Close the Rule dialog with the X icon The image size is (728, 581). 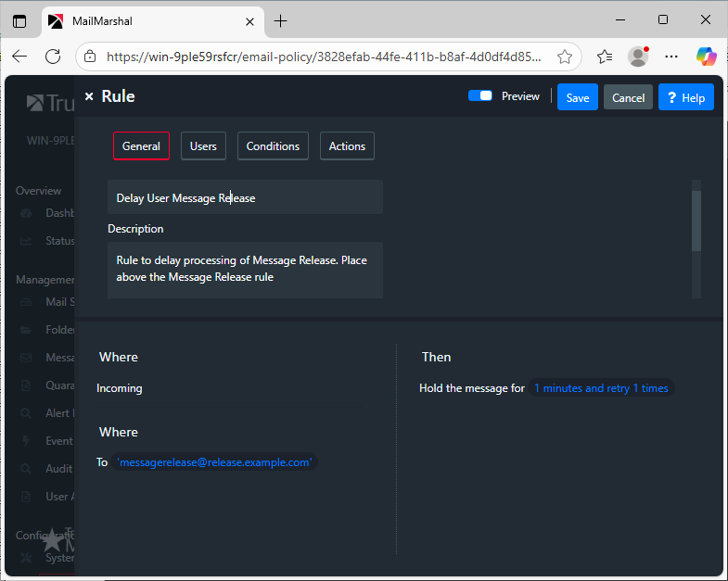click(x=89, y=96)
